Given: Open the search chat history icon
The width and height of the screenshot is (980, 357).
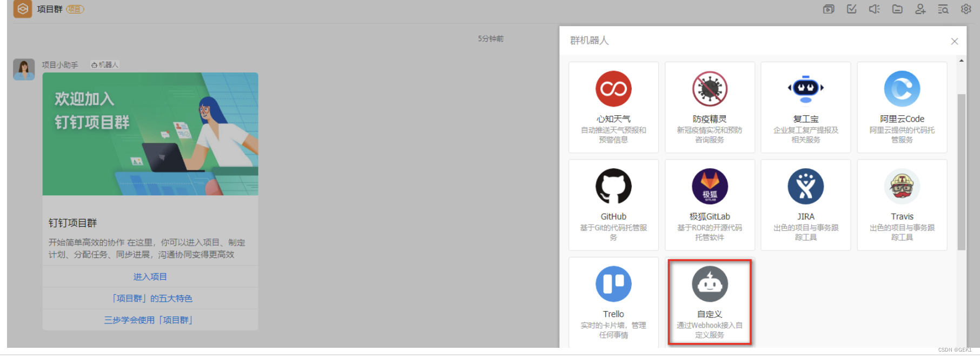Looking at the screenshot, I should (x=943, y=9).
